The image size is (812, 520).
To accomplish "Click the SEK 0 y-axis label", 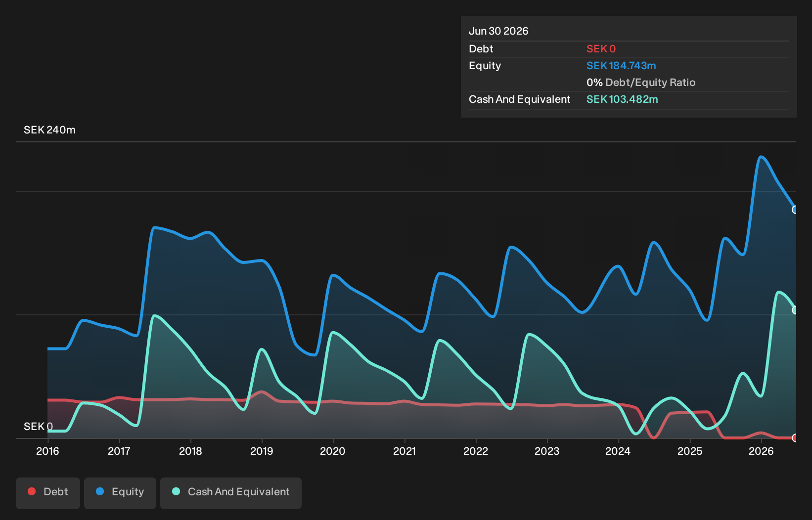I will pos(38,426).
